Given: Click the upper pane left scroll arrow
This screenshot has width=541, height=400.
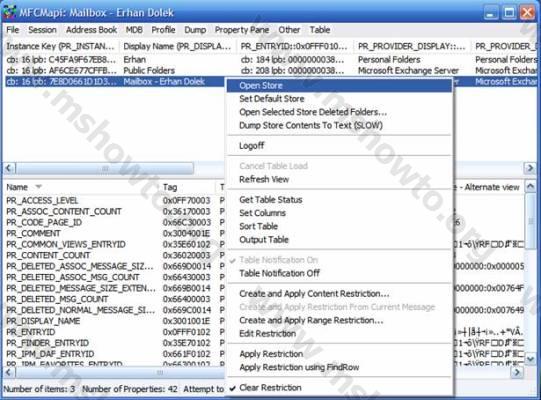Looking at the screenshot, I should coord(9,168).
